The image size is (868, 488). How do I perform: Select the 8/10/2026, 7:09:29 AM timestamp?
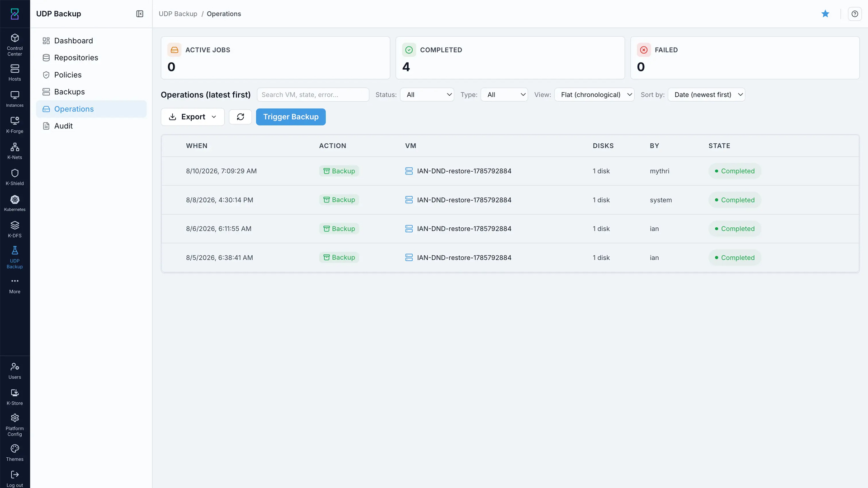click(x=221, y=171)
